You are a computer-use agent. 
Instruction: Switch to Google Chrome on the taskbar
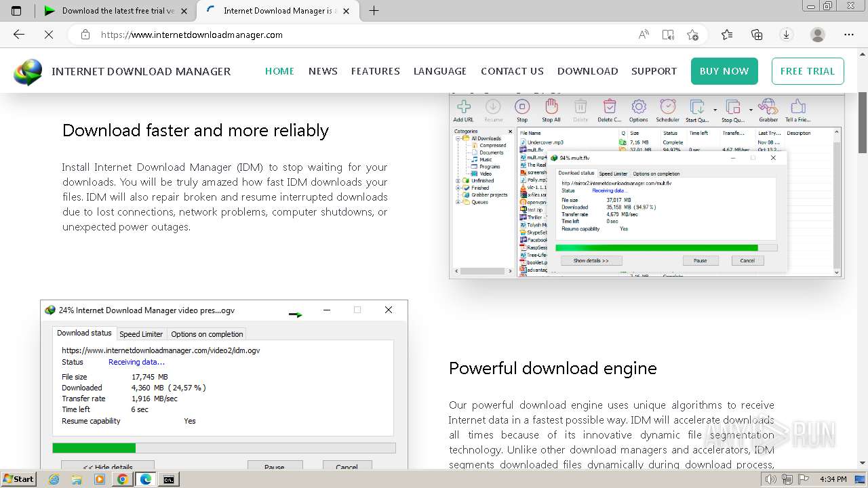[x=122, y=479]
